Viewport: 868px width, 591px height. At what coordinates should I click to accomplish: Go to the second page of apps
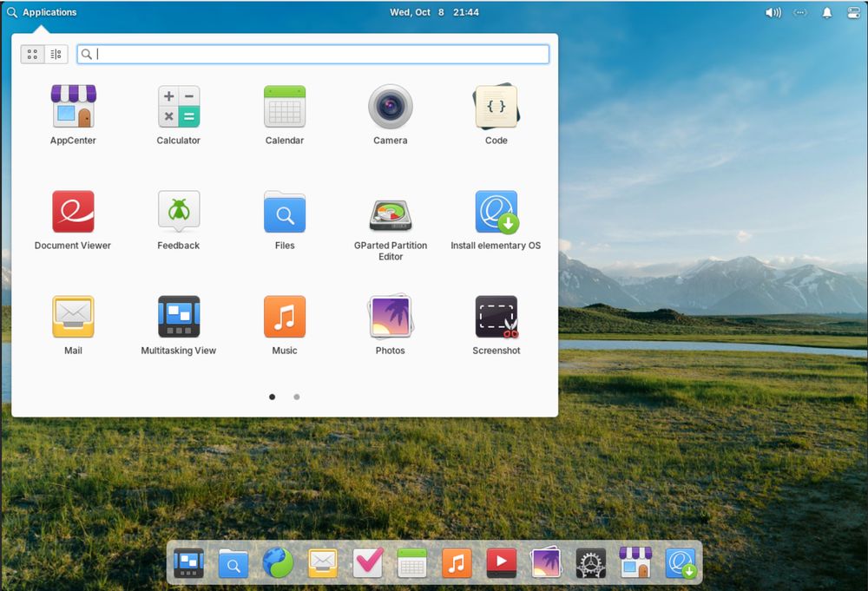pyautogui.click(x=297, y=397)
